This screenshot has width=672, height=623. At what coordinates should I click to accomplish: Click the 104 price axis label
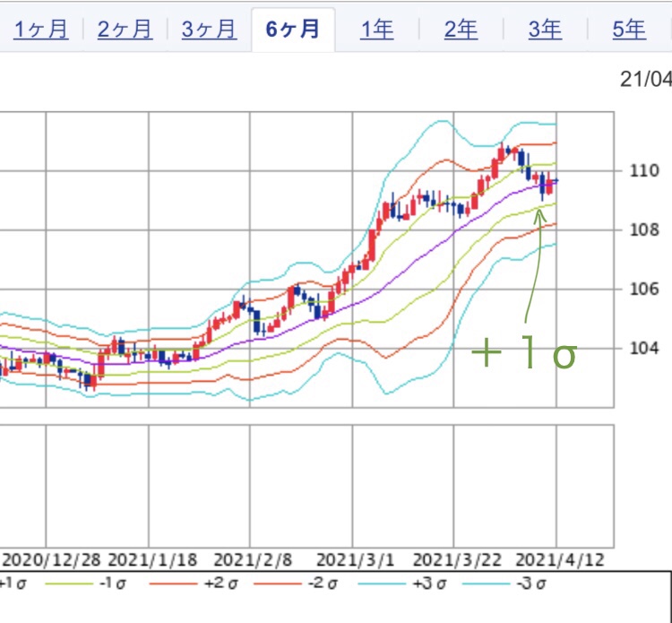(644, 348)
